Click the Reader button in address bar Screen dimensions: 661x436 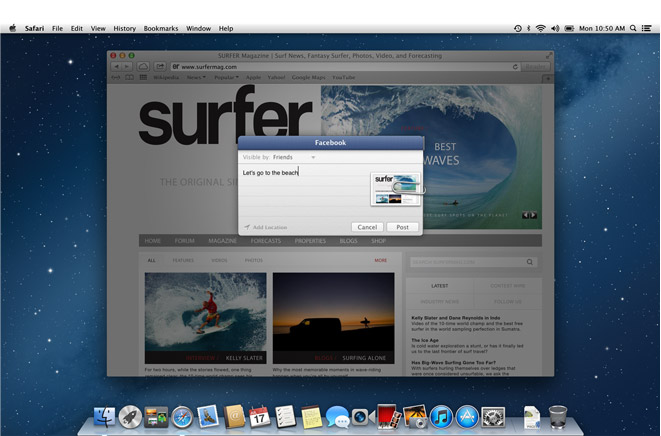[535, 67]
